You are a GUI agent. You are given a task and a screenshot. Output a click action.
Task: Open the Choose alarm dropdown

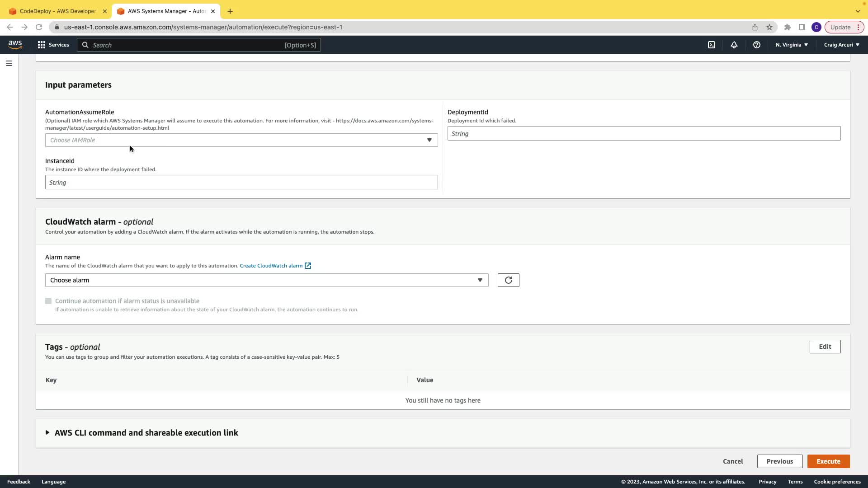[266, 280]
